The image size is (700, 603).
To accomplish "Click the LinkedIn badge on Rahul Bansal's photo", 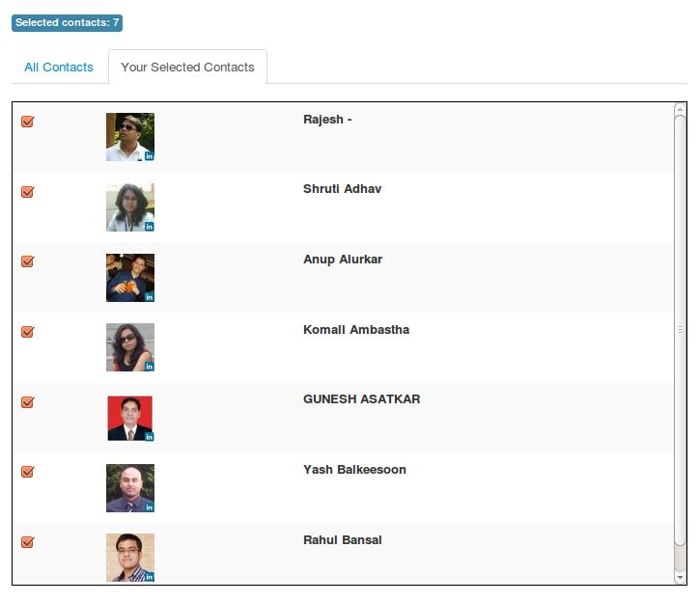I will tap(150, 577).
